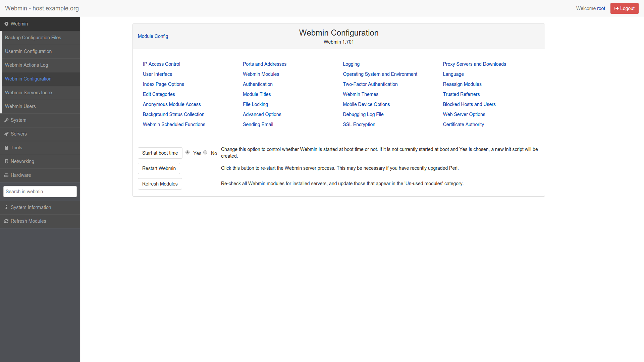Open Advanced Options
The image size is (644, 362).
[262, 114]
